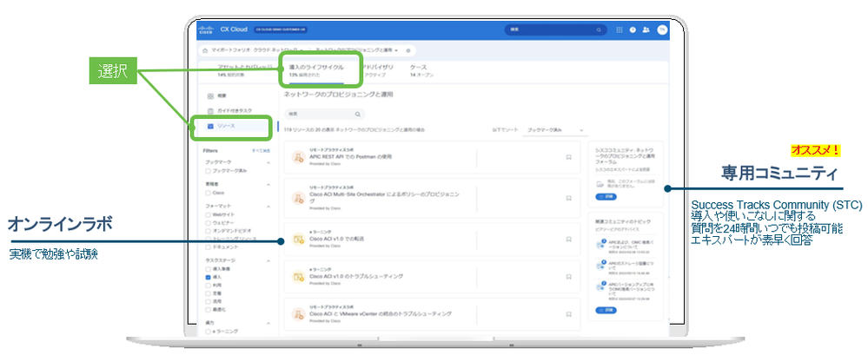The image size is (868, 355).
Task: Check the Webサイト format checkbox
Action: point(208,214)
